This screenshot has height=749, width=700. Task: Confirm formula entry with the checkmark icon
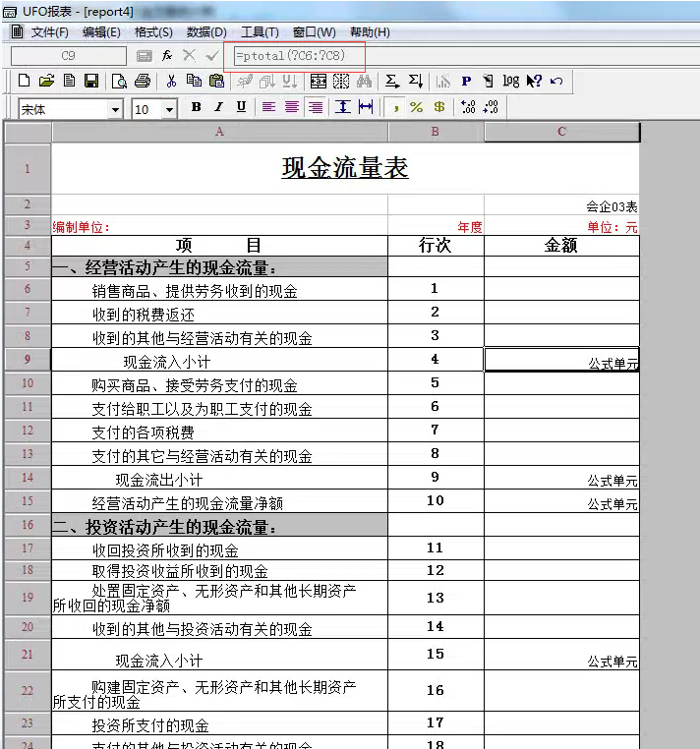point(211,56)
